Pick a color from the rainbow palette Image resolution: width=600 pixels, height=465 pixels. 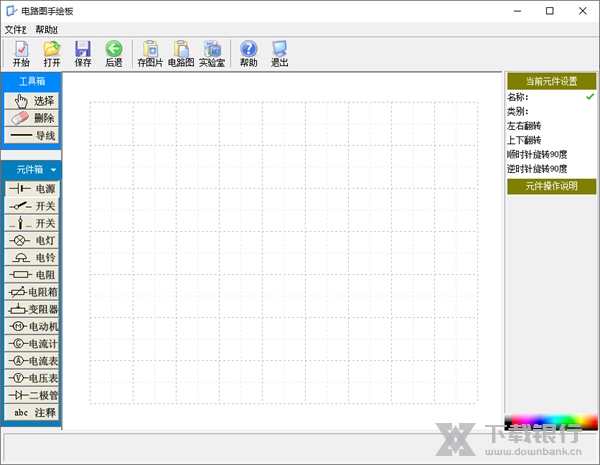click(550, 422)
